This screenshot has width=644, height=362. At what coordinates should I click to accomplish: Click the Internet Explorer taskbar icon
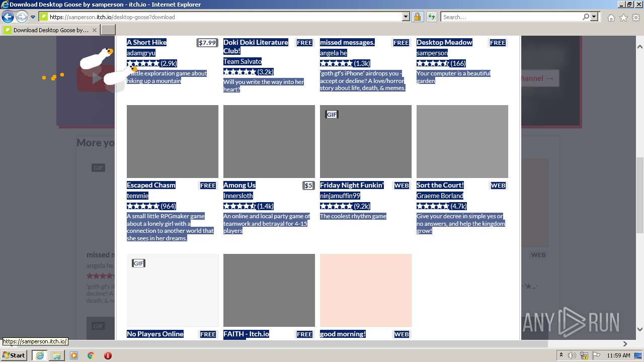point(40,355)
